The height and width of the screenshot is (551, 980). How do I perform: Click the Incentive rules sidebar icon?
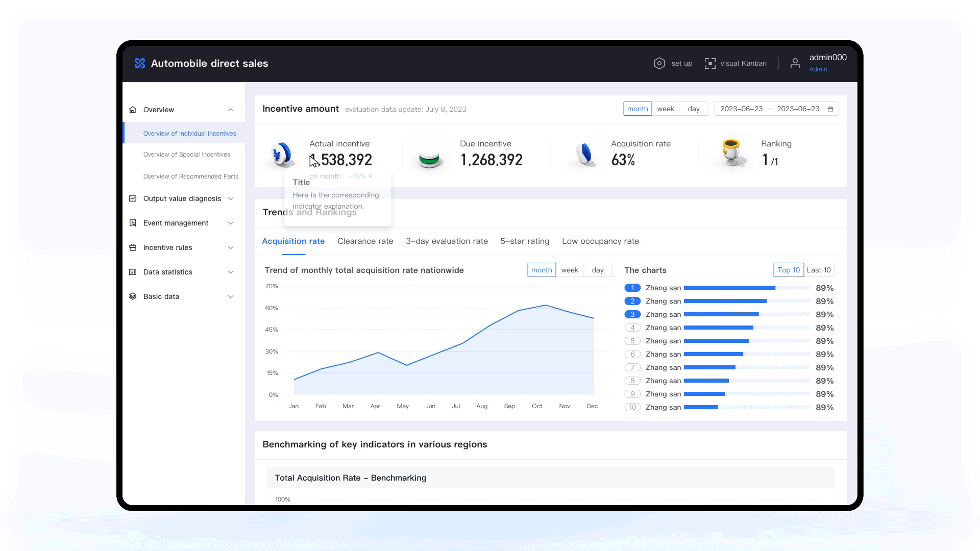pyautogui.click(x=133, y=247)
